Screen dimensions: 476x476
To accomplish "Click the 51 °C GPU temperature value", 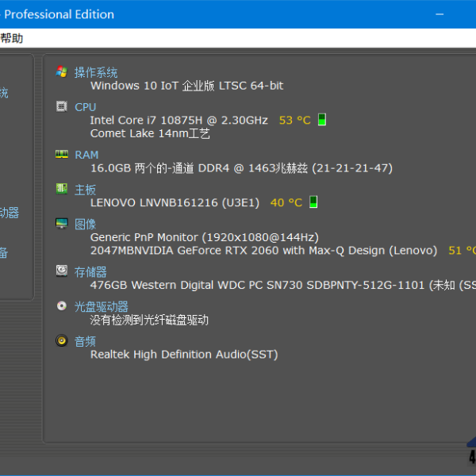I will pos(462,251).
